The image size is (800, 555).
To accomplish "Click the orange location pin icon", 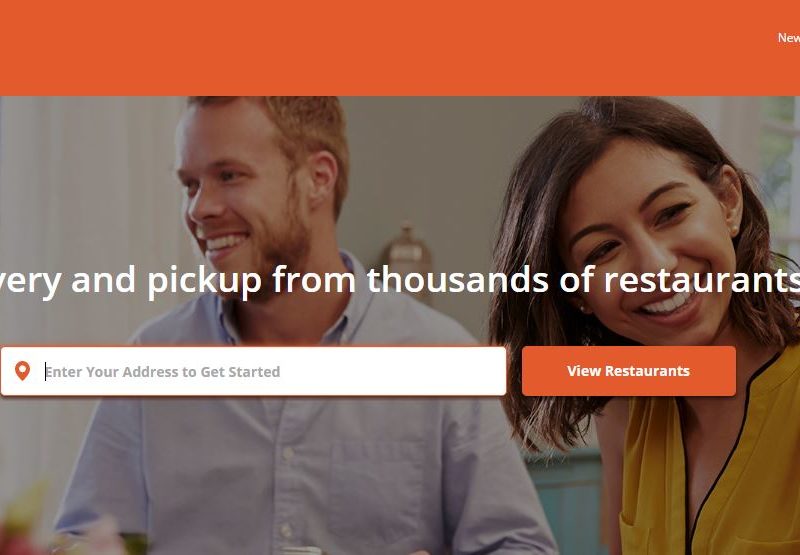I will coord(22,371).
